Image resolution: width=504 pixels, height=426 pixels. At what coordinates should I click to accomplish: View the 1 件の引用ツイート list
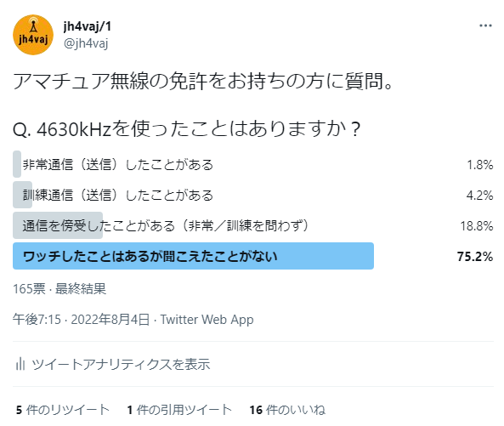(x=179, y=410)
